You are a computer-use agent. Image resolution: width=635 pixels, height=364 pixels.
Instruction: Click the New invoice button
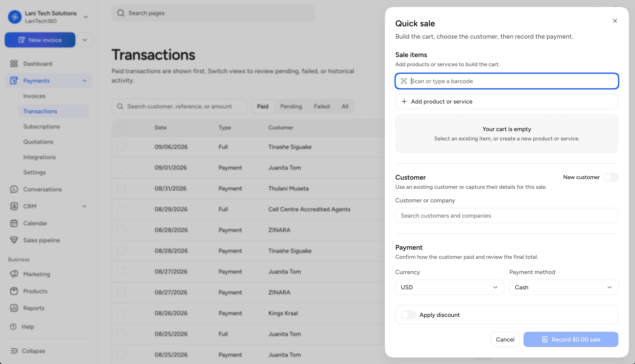pos(40,40)
